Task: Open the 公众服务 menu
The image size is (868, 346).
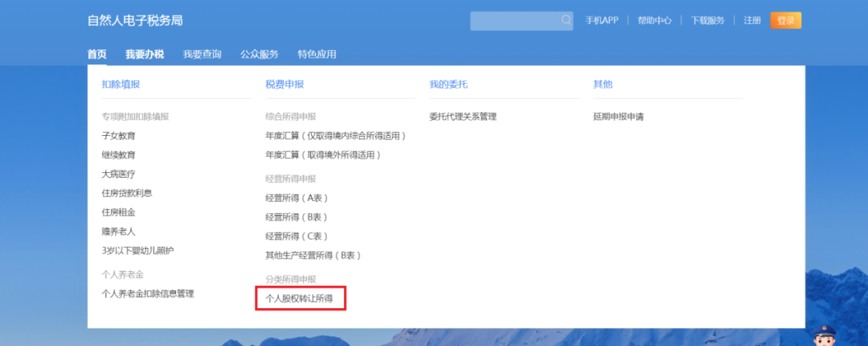Action: click(260, 55)
